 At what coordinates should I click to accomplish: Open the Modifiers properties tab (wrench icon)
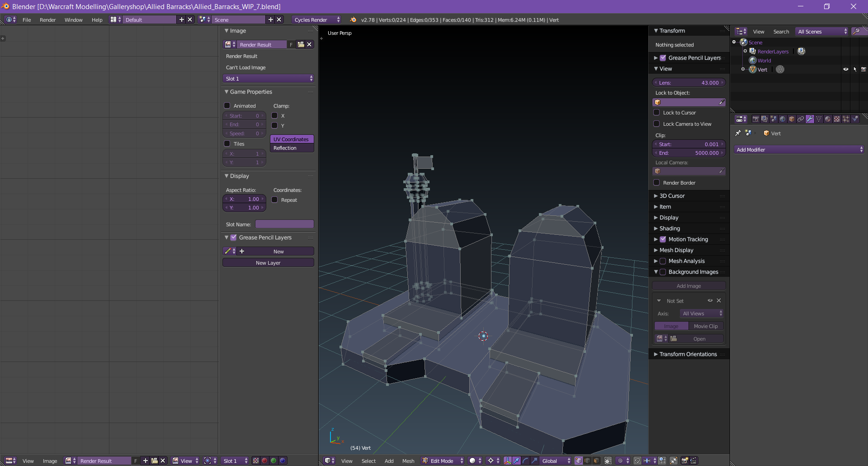pos(810,119)
